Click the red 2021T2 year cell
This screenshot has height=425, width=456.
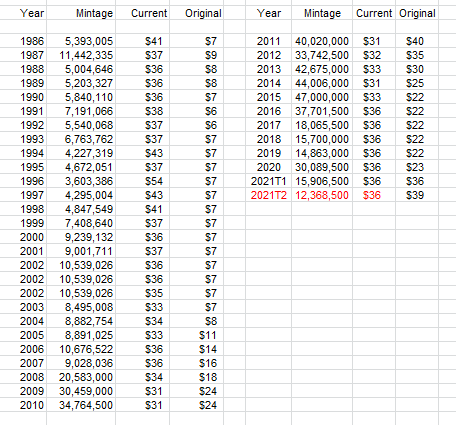(269, 195)
